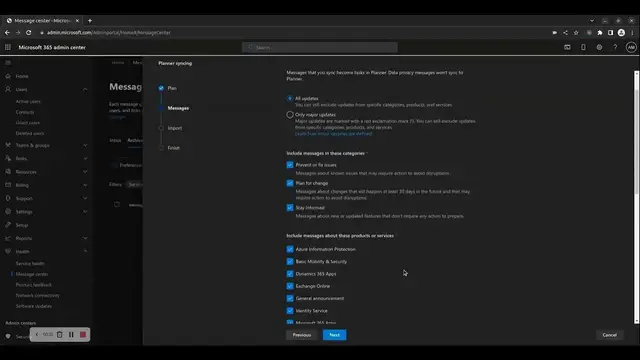
Task: Click the Previous button
Action: (302, 335)
